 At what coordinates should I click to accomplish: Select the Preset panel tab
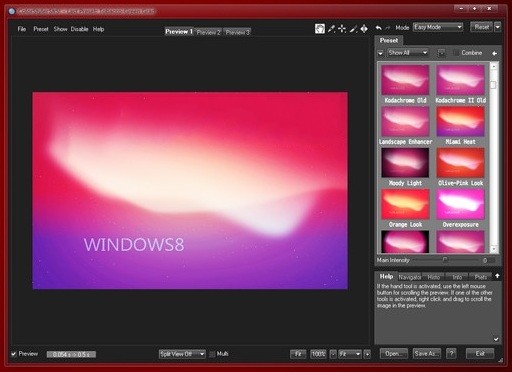point(389,40)
